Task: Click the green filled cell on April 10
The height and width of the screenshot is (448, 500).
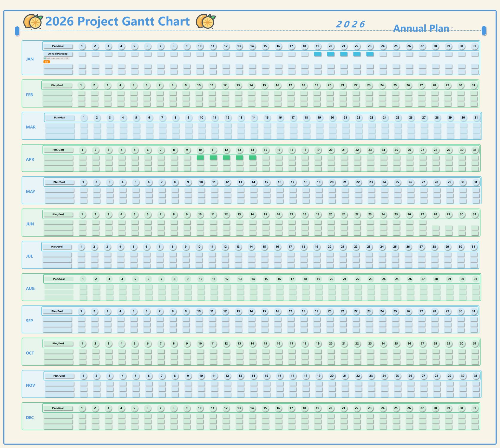Action: [x=200, y=157]
